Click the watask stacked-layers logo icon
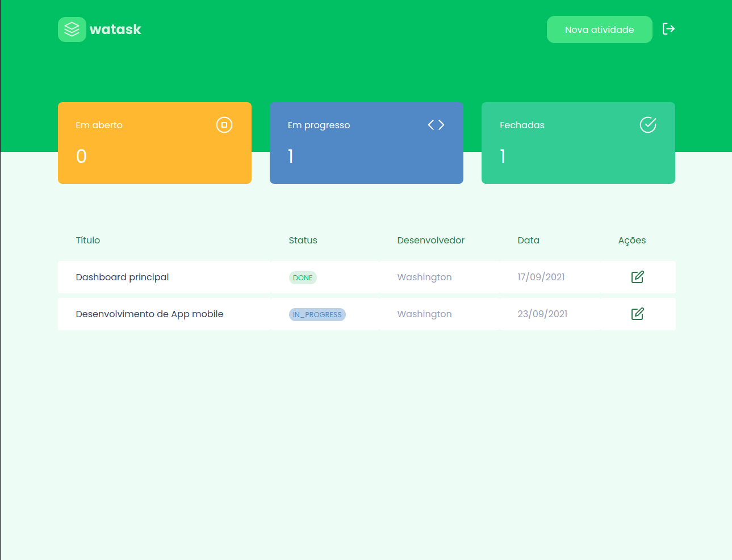Viewport: 732px width, 560px height. [72, 30]
